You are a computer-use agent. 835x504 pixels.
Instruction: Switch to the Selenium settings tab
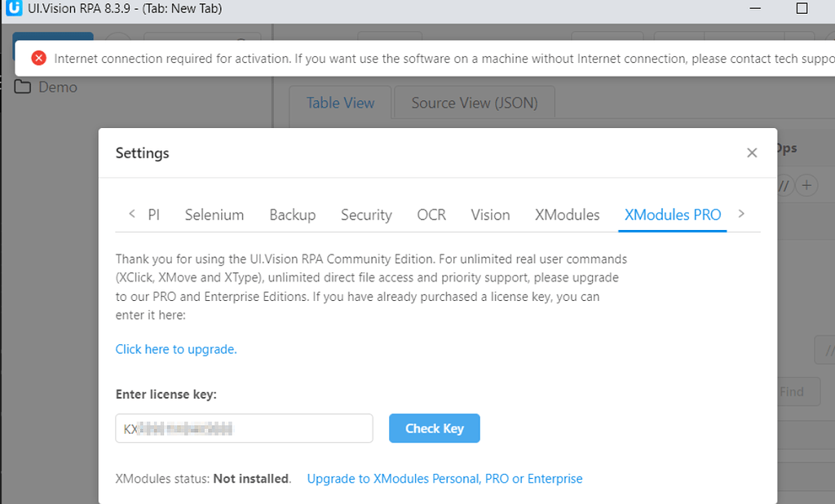click(x=214, y=214)
